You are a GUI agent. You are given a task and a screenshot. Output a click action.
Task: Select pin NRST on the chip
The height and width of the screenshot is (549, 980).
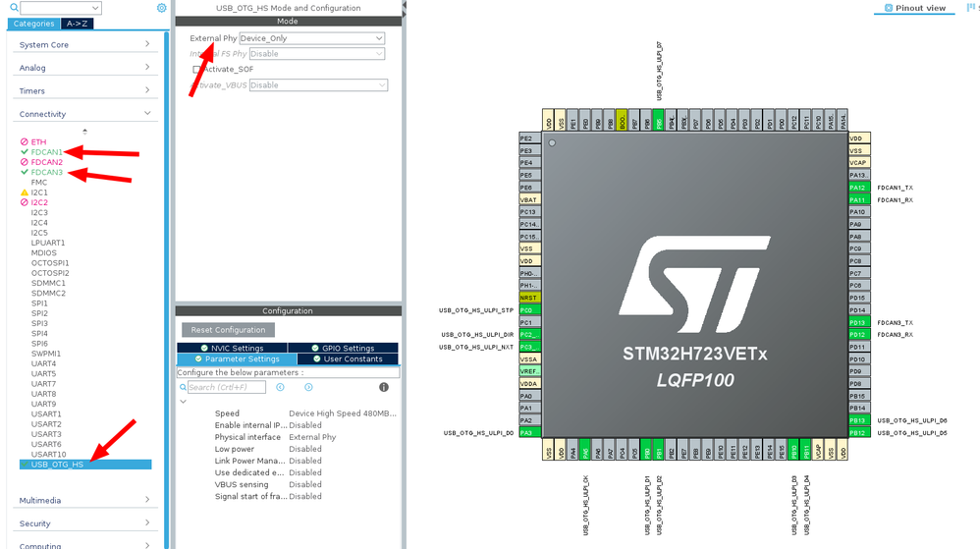click(x=530, y=298)
